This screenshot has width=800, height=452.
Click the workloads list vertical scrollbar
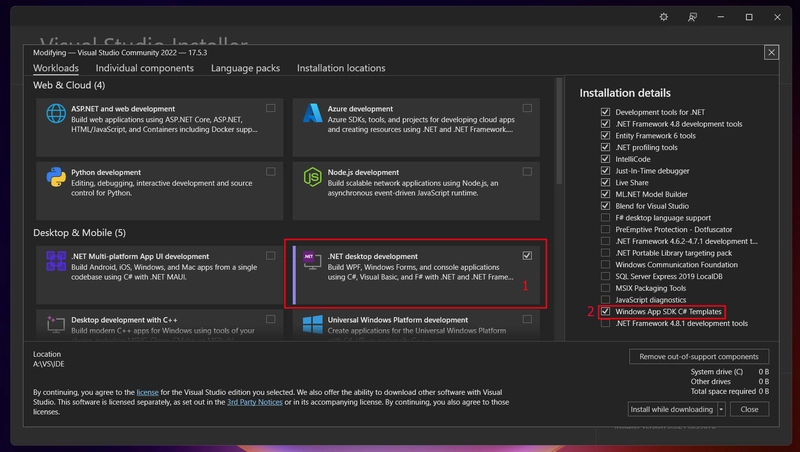(x=559, y=131)
